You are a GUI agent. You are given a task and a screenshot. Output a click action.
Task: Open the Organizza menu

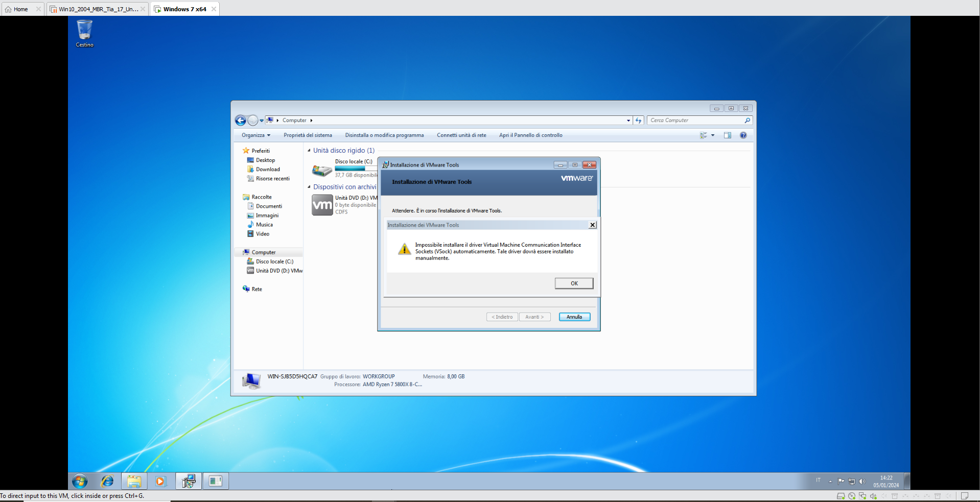point(256,135)
